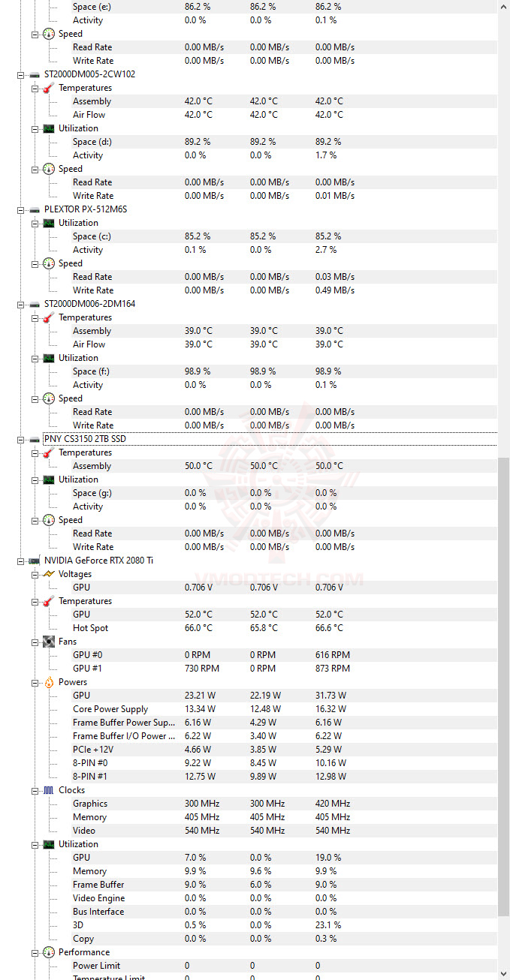Collapse the ST2000DM006-2DM164 drive node

pyautogui.click(x=20, y=304)
